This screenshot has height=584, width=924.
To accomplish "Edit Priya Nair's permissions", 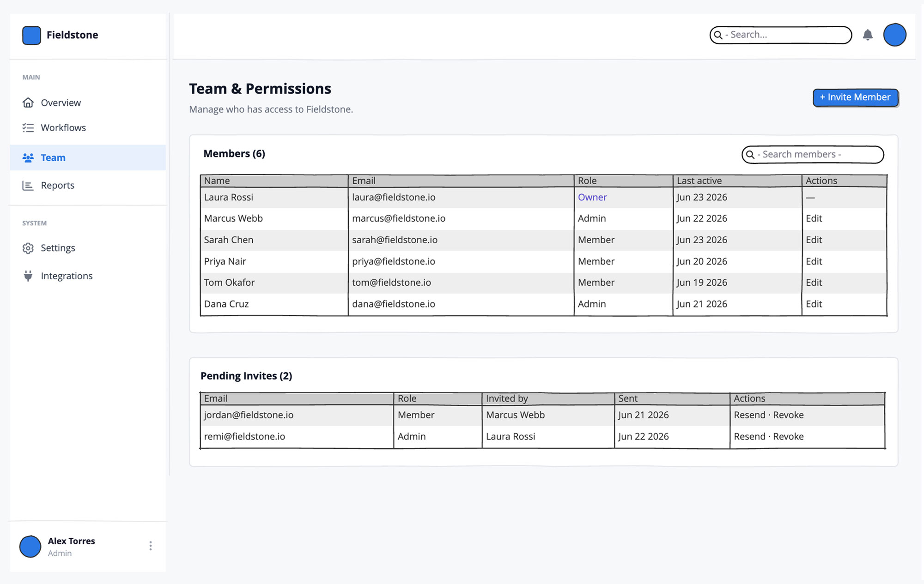I will tap(814, 261).
